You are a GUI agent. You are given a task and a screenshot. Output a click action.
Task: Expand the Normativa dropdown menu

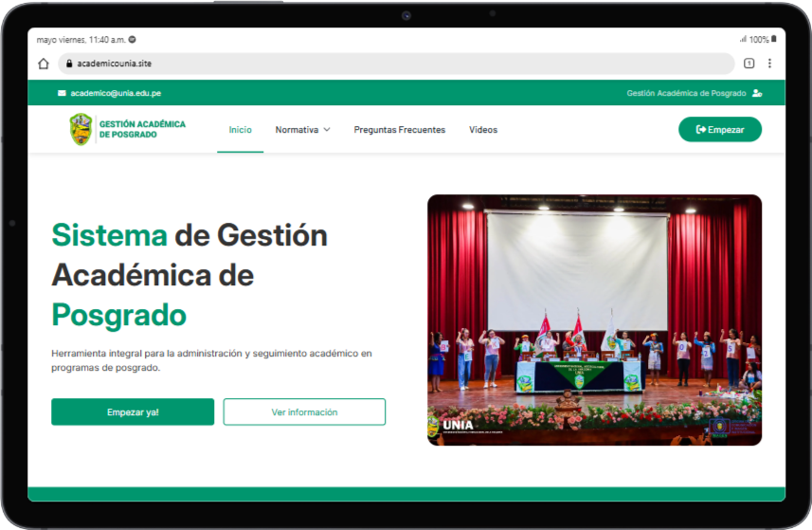297,130
